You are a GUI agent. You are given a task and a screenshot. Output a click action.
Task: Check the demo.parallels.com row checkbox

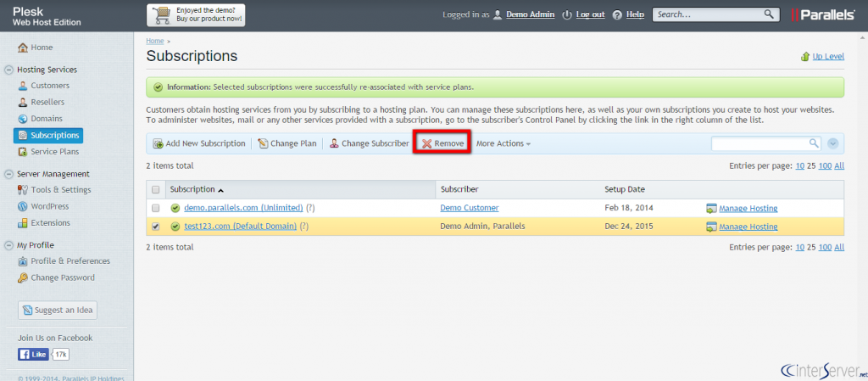[156, 208]
